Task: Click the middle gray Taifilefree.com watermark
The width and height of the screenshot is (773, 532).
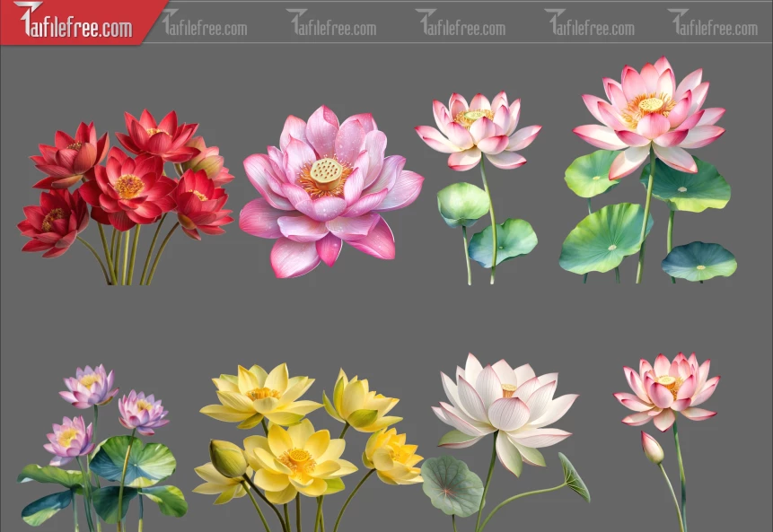Action: click(461, 23)
